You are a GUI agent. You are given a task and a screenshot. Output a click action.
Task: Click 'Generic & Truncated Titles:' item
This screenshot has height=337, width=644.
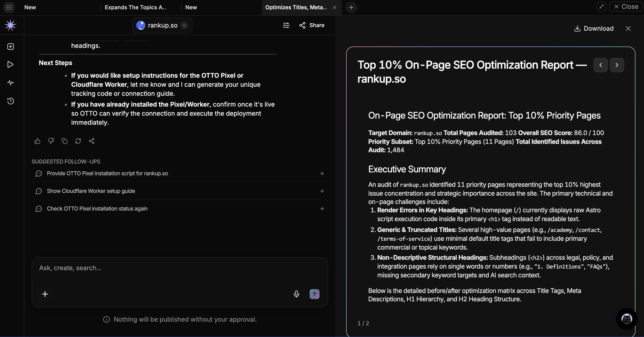(x=417, y=230)
